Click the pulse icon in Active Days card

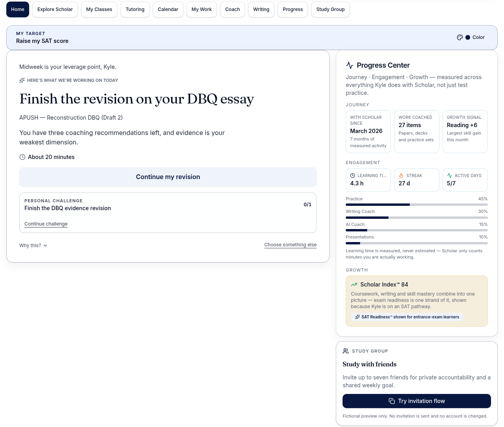coord(450,176)
